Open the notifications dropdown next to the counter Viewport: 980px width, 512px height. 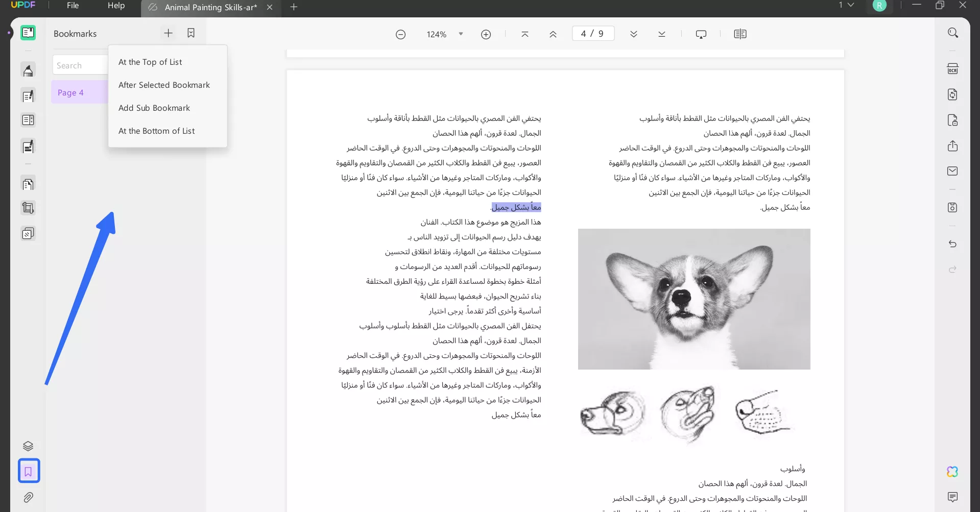click(x=849, y=5)
